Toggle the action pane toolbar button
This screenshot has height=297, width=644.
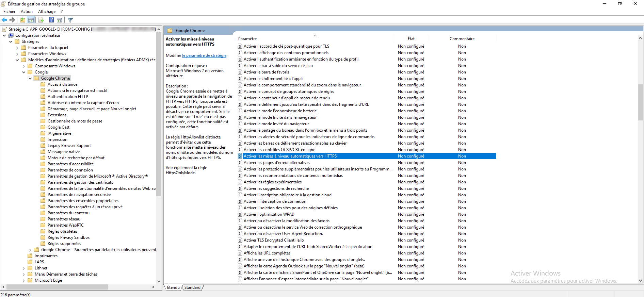(x=60, y=20)
